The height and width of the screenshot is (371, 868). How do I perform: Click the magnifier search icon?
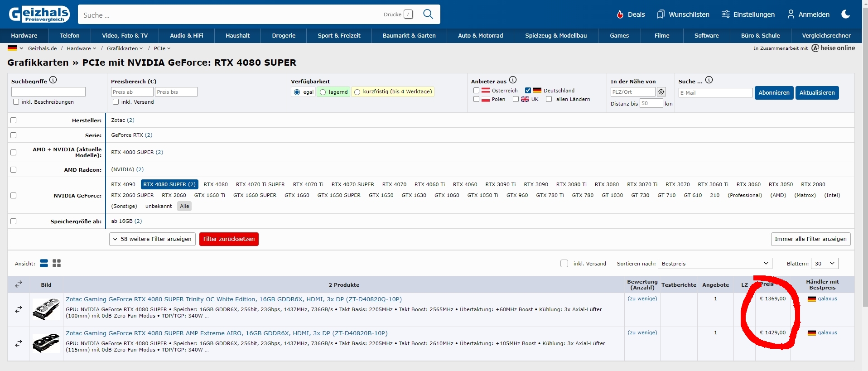[428, 14]
